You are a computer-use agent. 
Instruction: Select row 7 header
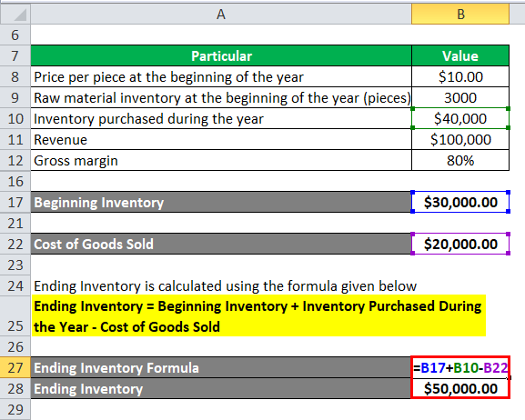click(15, 55)
